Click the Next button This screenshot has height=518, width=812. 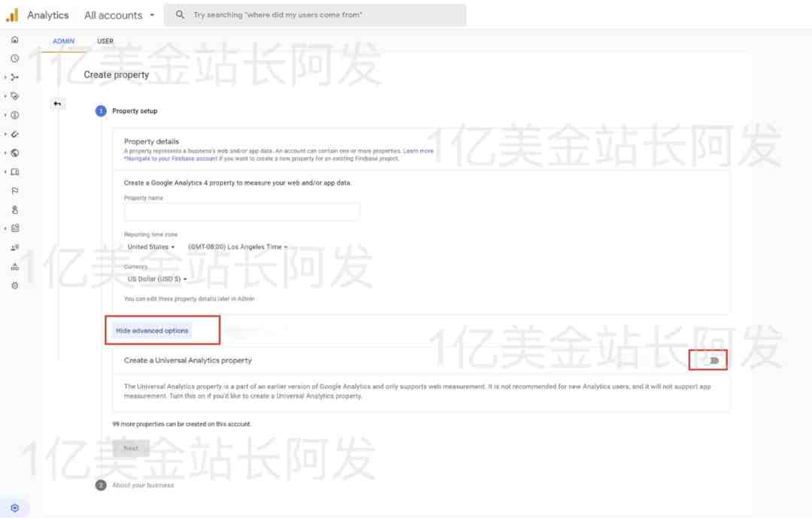click(131, 448)
